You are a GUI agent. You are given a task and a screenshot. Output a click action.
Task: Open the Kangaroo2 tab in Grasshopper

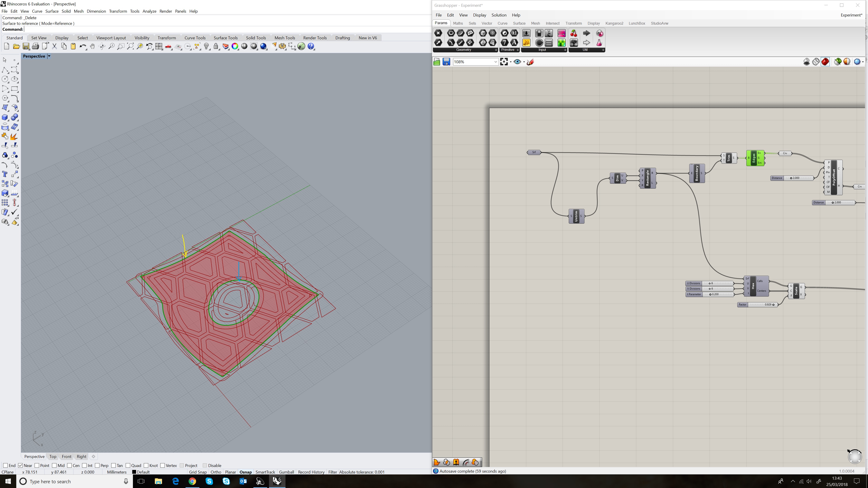point(614,23)
